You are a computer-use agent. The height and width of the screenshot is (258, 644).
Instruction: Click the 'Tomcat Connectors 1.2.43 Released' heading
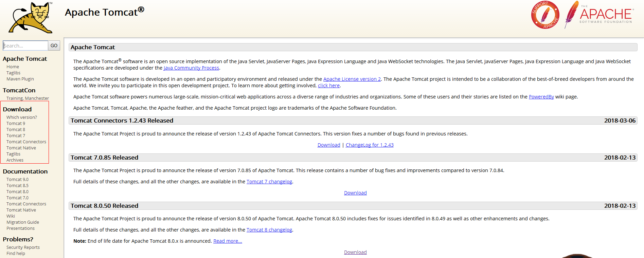pyautogui.click(x=122, y=121)
